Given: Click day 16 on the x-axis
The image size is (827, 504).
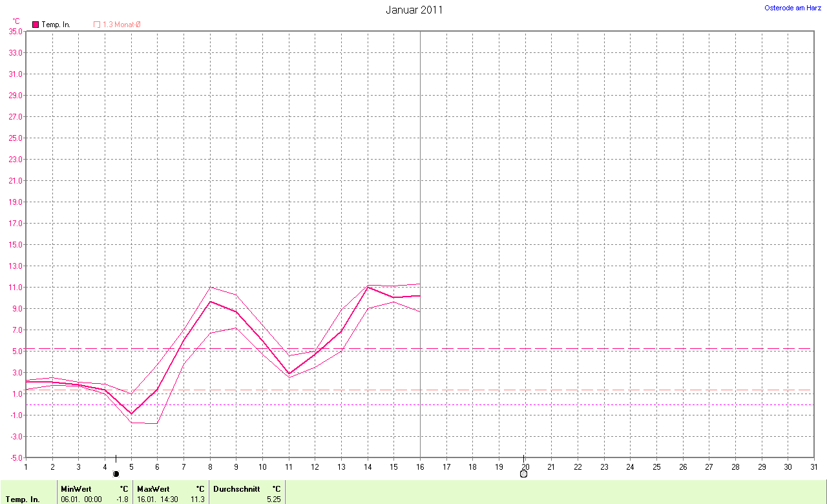Looking at the screenshot, I should point(420,467).
